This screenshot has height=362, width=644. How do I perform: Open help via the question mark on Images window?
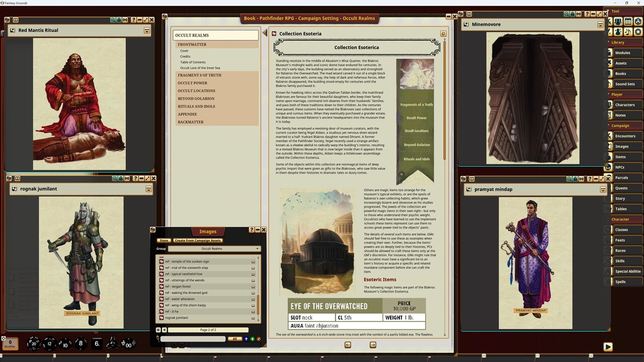click(x=251, y=230)
